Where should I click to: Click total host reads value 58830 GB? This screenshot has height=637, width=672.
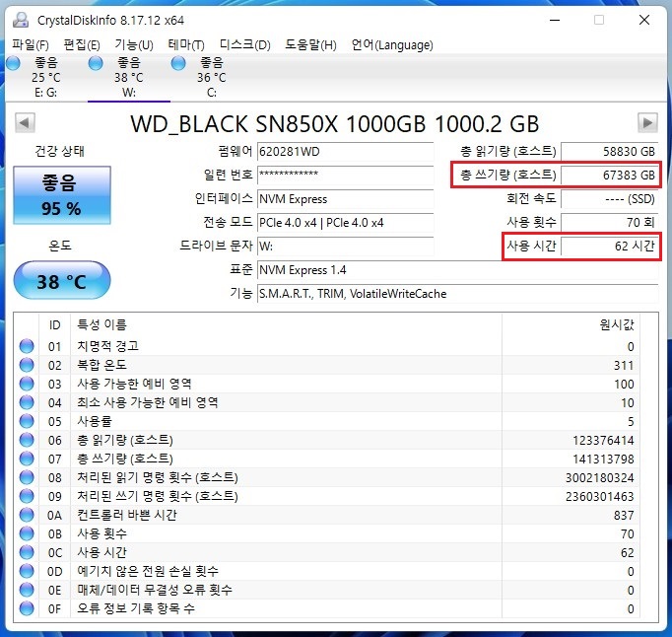pyautogui.click(x=609, y=152)
